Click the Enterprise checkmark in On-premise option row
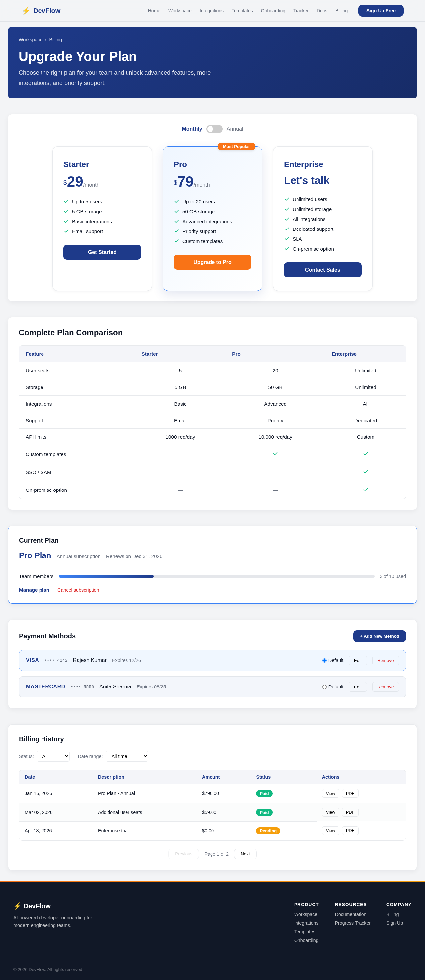The width and height of the screenshot is (425, 980). [365, 489]
